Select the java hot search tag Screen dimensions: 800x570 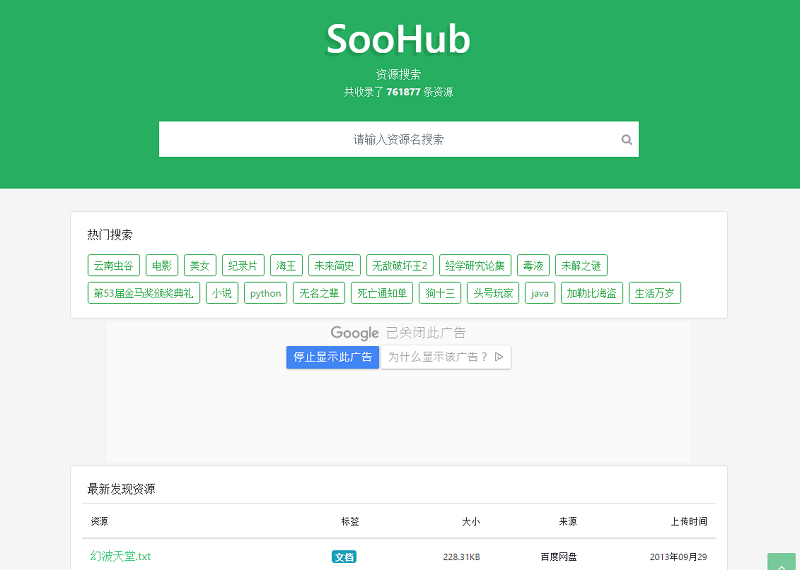click(540, 293)
